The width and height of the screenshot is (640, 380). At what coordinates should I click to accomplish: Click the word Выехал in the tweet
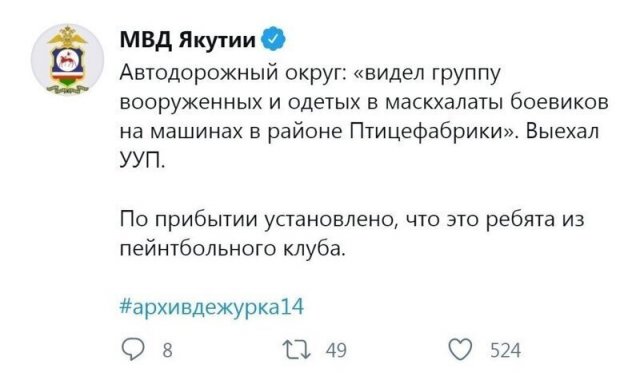point(562,131)
